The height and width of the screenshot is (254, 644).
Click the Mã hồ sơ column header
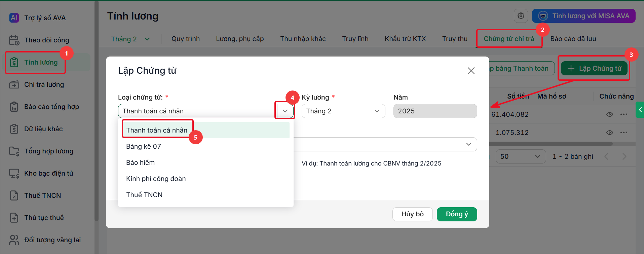tap(552, 97)
